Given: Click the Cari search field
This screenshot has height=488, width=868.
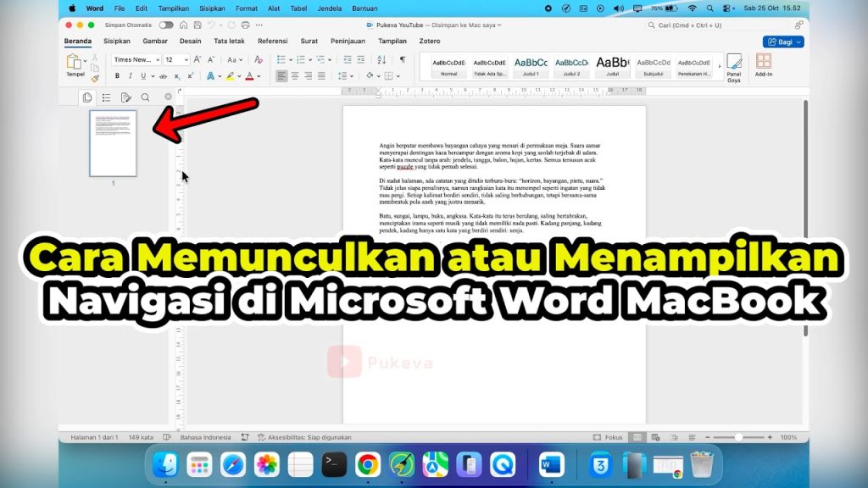Looking at the screenshot, I should tap(717, 25).
